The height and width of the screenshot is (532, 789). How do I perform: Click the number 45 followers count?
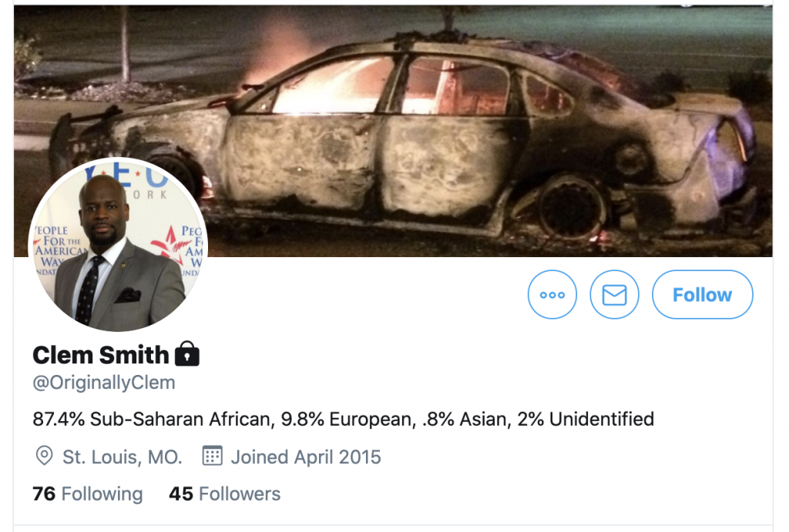point(181,494)
